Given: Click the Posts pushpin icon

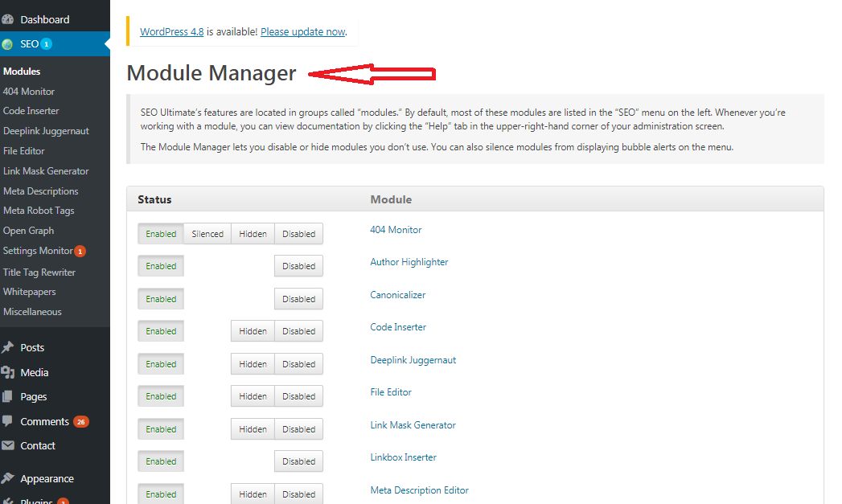Looking at the screenshot, I should click(7, 347).
